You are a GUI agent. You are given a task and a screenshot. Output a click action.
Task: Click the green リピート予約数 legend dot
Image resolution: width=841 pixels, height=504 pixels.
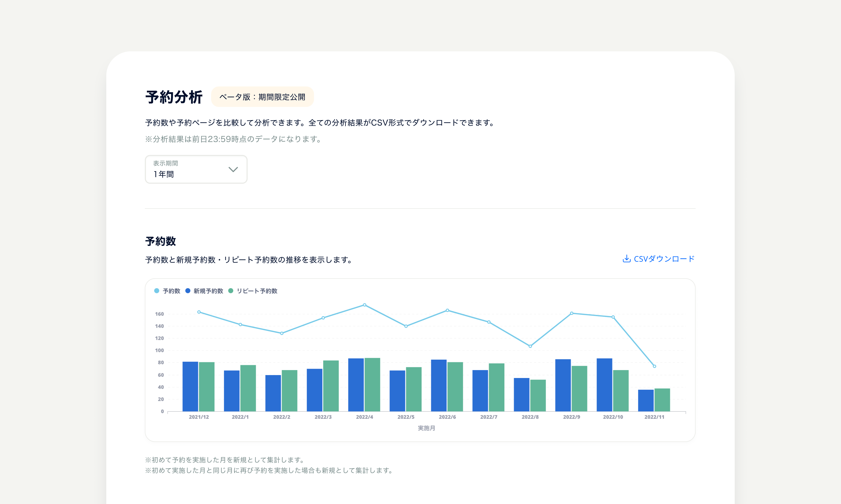[x=231, y=291]
